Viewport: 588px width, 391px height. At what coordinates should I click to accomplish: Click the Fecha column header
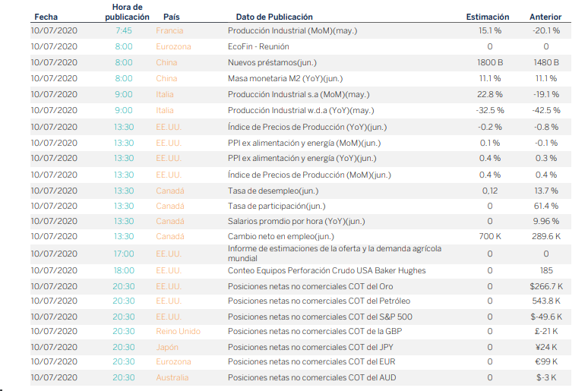point(46,16)
